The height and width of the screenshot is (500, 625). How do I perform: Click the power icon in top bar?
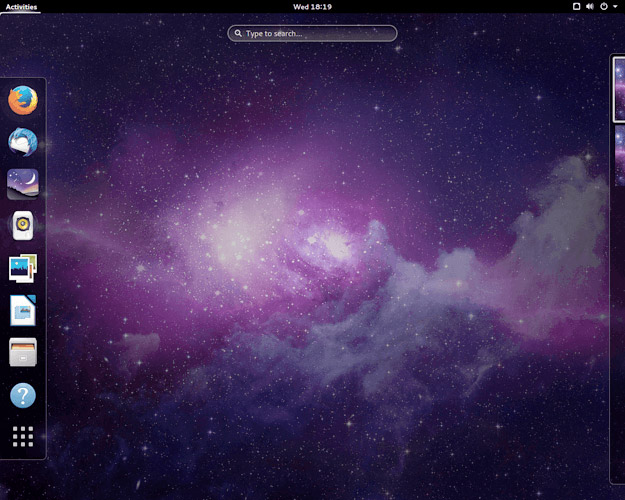[x=604, y=6]
